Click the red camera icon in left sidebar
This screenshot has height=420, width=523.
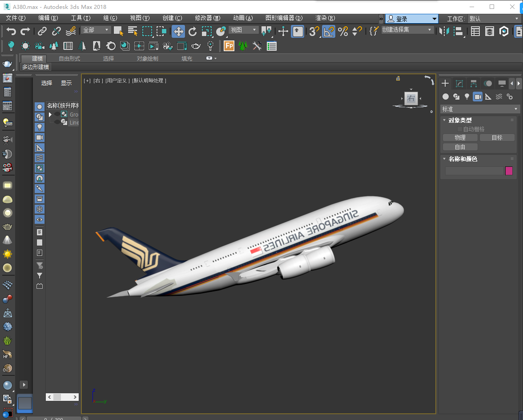point(7,167)
